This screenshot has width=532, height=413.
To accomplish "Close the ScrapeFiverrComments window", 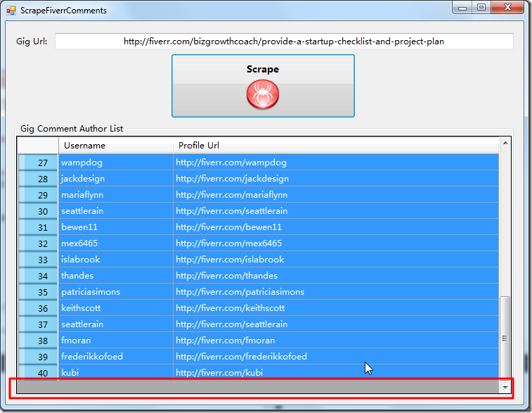I will coord(507,8).
